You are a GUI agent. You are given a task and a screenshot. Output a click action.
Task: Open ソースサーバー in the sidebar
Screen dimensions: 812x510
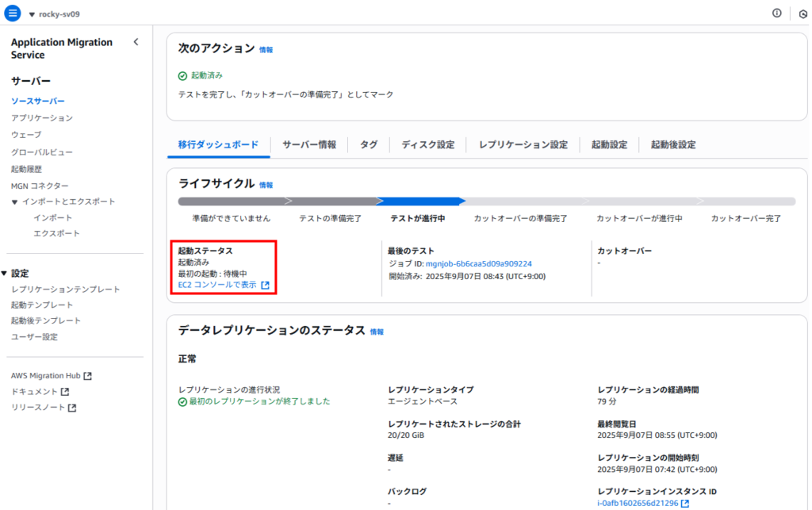pos(38,102)
